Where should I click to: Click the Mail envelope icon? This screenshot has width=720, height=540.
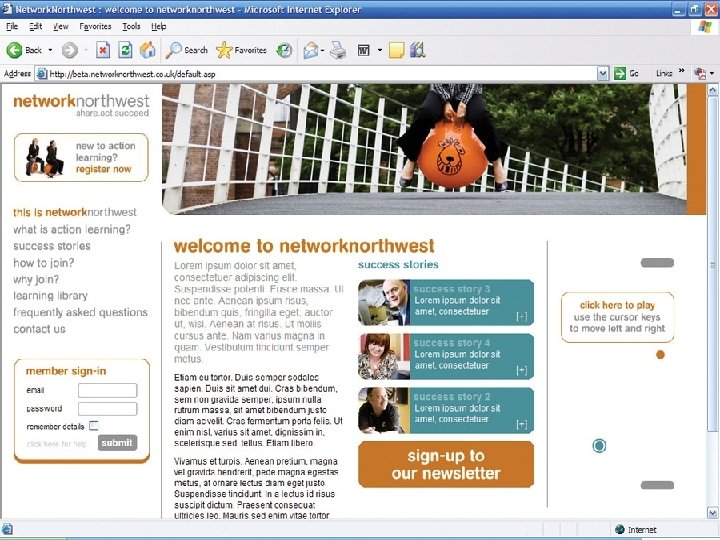[311, 50]
